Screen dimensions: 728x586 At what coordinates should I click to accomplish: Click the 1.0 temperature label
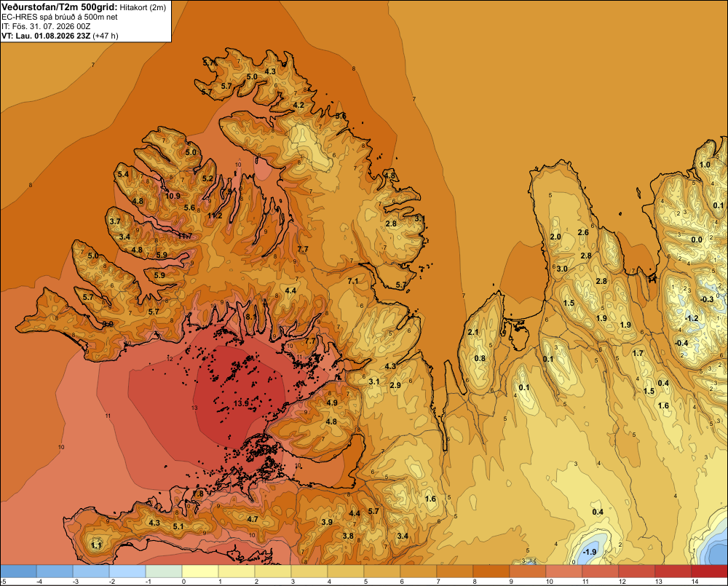(x=705, y=165)
